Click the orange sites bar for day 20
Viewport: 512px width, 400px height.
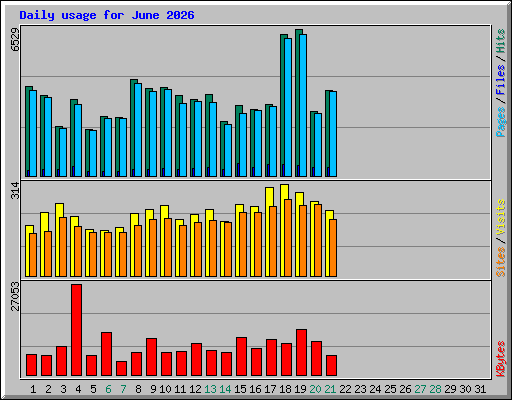[318, 240]
